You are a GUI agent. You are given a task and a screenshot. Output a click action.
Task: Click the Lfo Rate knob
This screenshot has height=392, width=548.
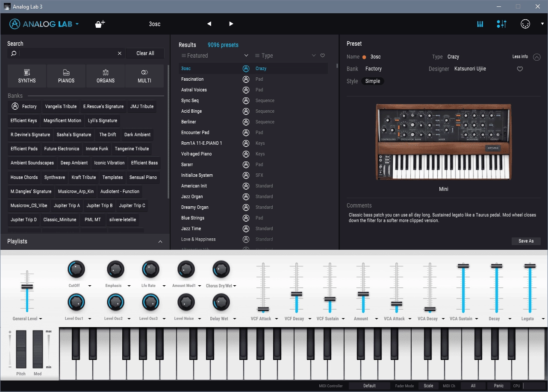pos(151,269)
